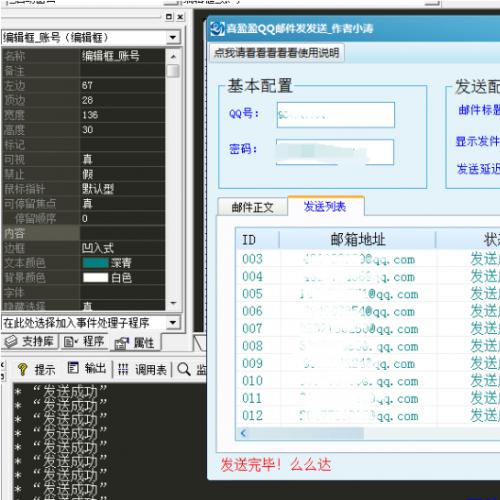Click the 程序 tab icon
The image size is (500, 500).
(x=71, y=342)
